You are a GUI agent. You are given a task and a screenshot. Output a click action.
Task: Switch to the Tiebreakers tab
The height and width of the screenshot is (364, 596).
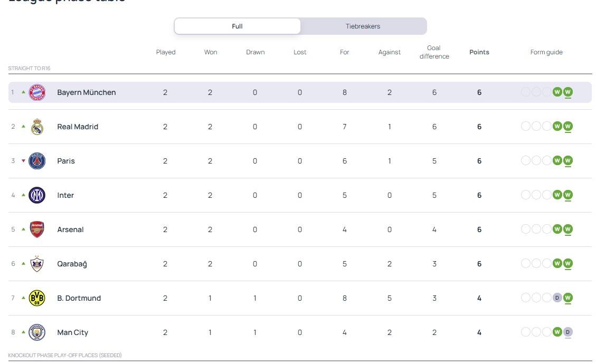(363, 26)
